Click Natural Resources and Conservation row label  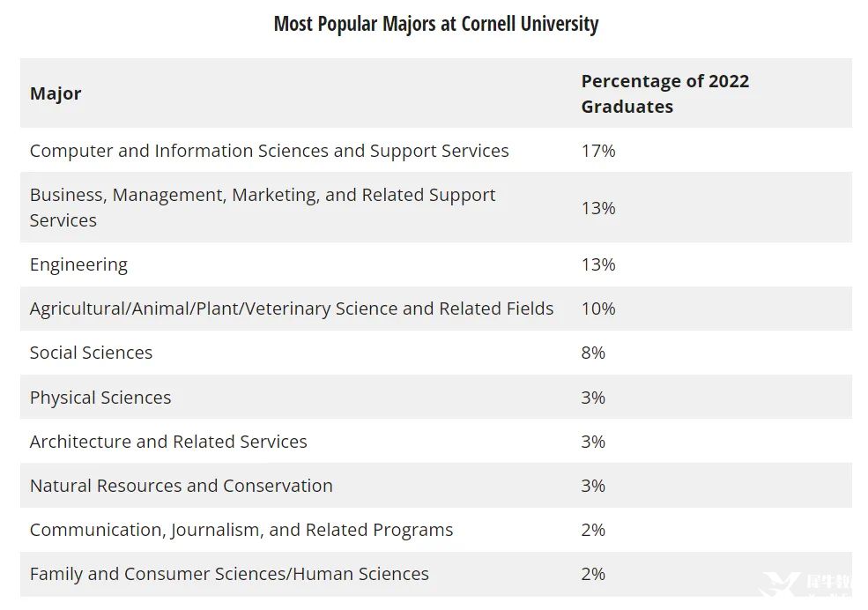[181, 486]
